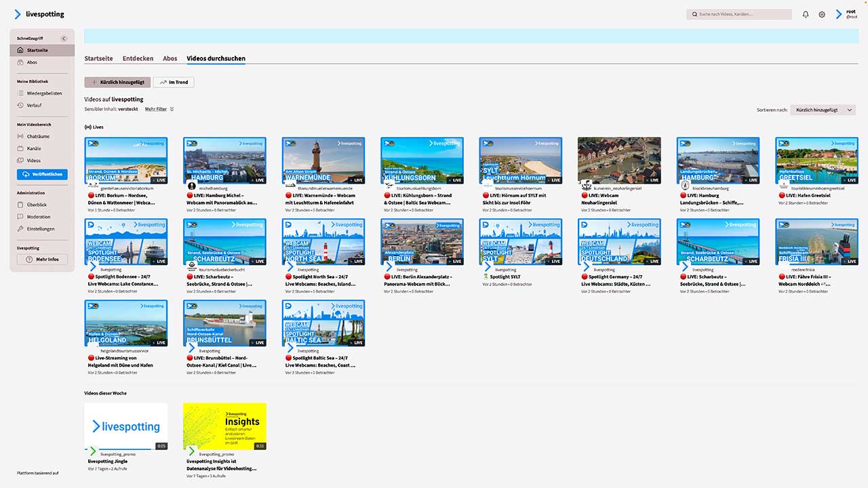Open the gear settings icon in header

[822, 14]
